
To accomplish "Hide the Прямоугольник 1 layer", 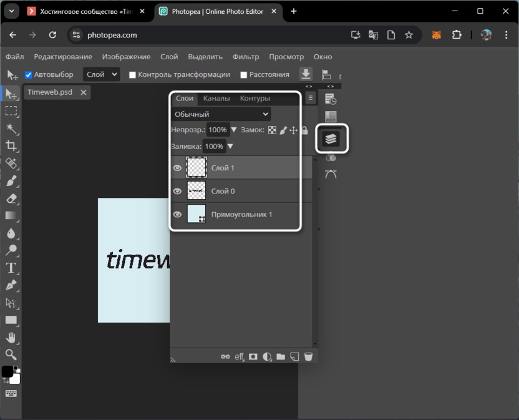I will click(x=177, y=215).
